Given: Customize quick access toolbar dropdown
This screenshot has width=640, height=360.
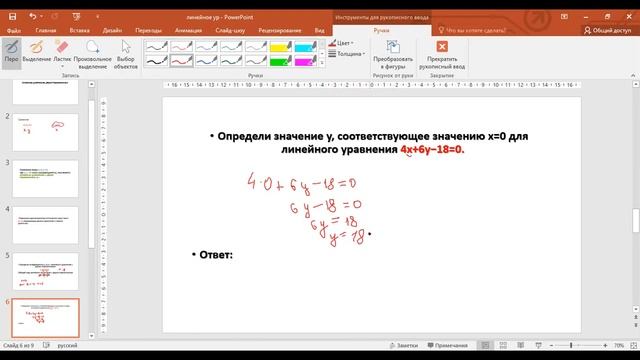Looking at the screenshot, I should coord(97,17).
